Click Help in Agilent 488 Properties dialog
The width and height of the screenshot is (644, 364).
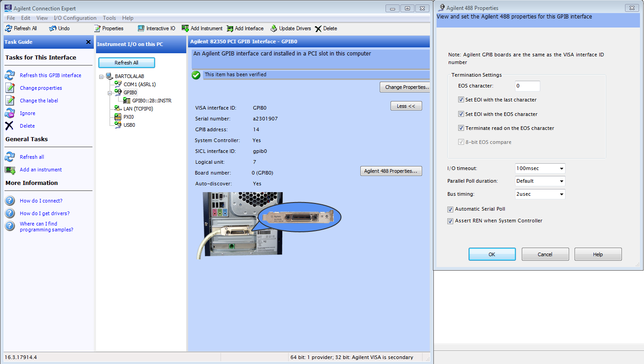click(x=598, y=254)
